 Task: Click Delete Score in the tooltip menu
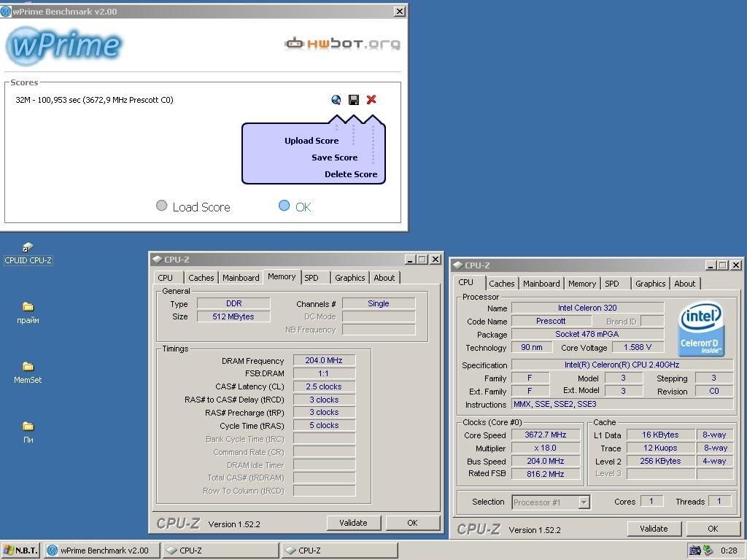pyautogui.click(x=351, y=174)
